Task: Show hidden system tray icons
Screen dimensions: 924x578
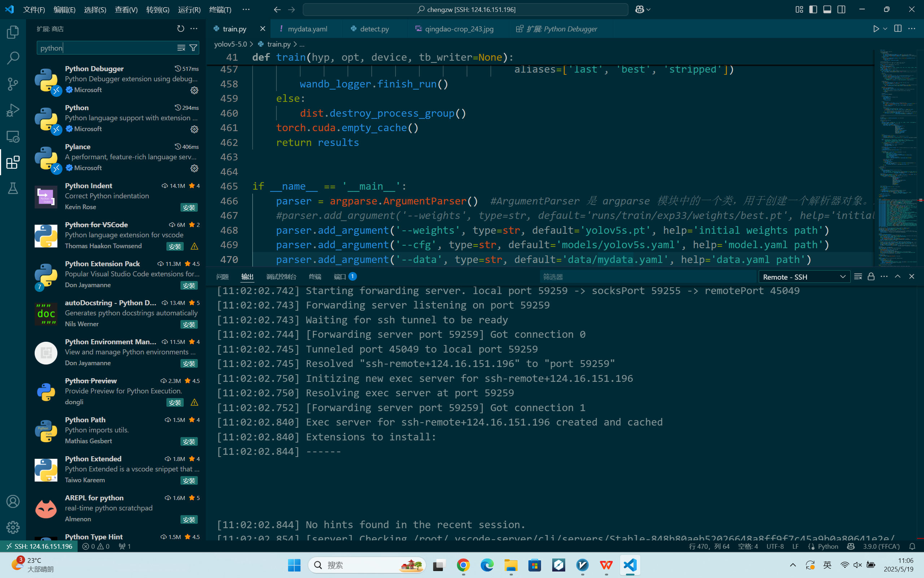Action: (x=793, y=565)
